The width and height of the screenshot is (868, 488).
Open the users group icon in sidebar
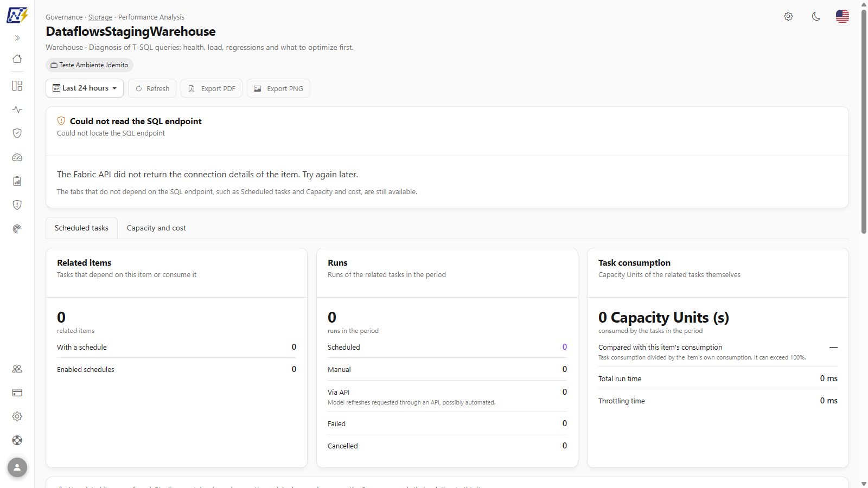pyautogui.click(x=17, y=369)
